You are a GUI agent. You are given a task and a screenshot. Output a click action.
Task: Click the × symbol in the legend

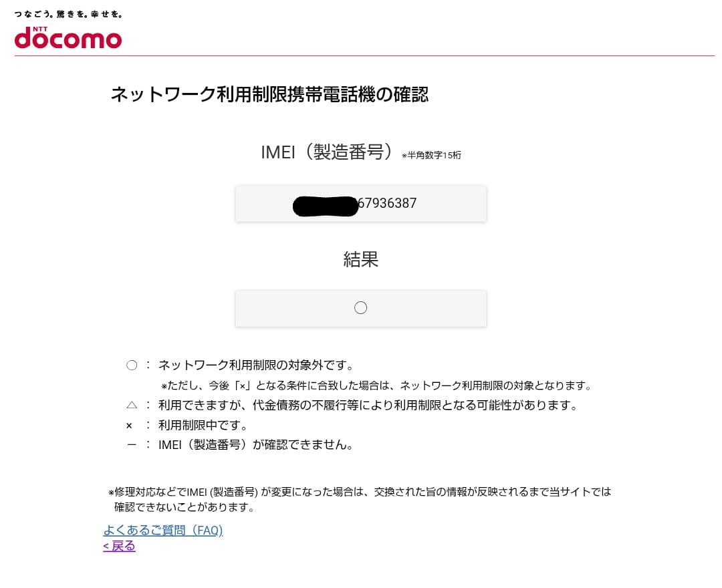(131, 425)
